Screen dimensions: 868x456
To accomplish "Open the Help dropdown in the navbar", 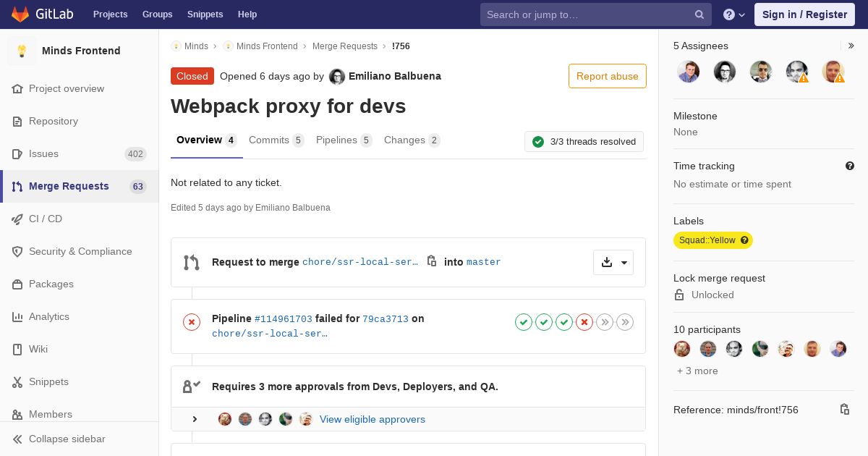I will coord(734,14).
